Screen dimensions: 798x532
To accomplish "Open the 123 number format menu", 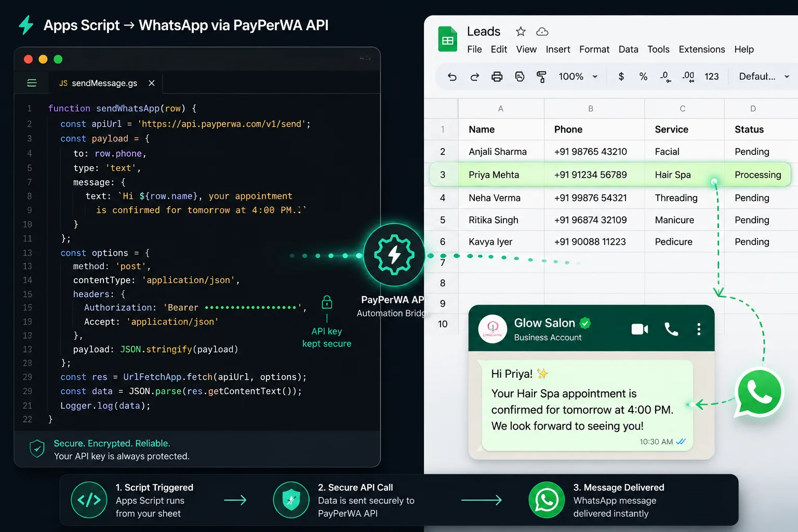I will 712,77.
